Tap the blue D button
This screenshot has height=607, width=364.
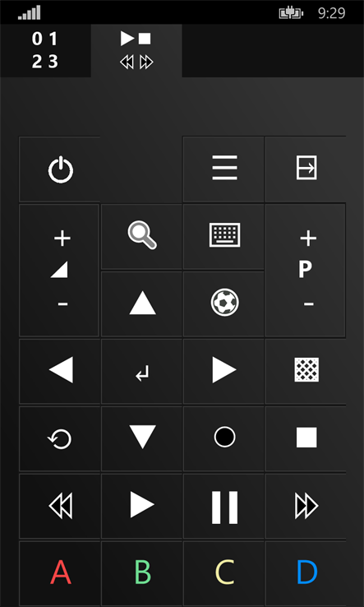[306, 572]
